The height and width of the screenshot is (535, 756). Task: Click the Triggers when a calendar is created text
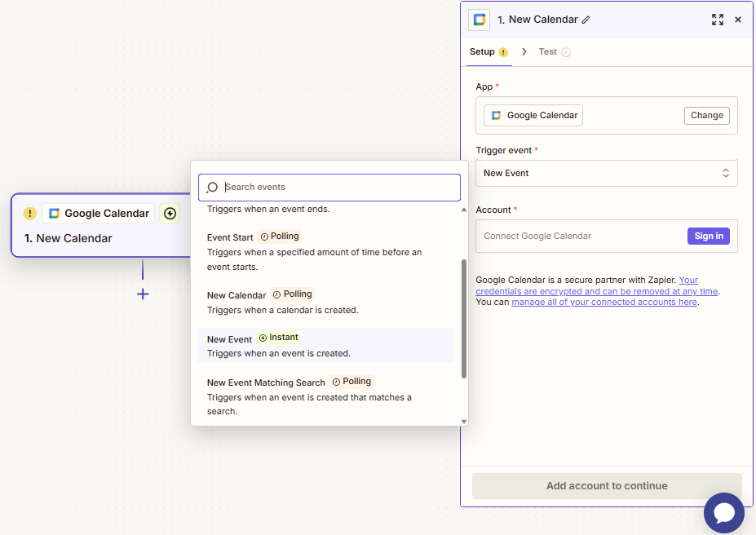coord(283,310)
